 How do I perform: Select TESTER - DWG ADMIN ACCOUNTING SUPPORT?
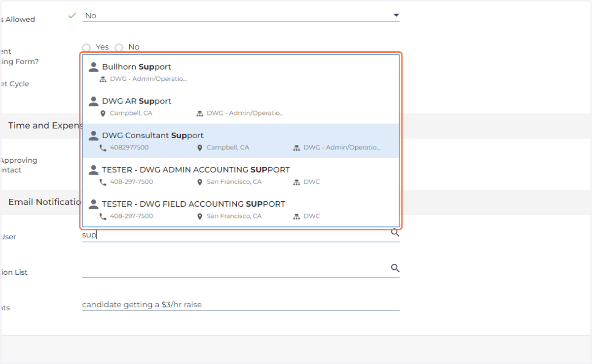tap(241, 175)
